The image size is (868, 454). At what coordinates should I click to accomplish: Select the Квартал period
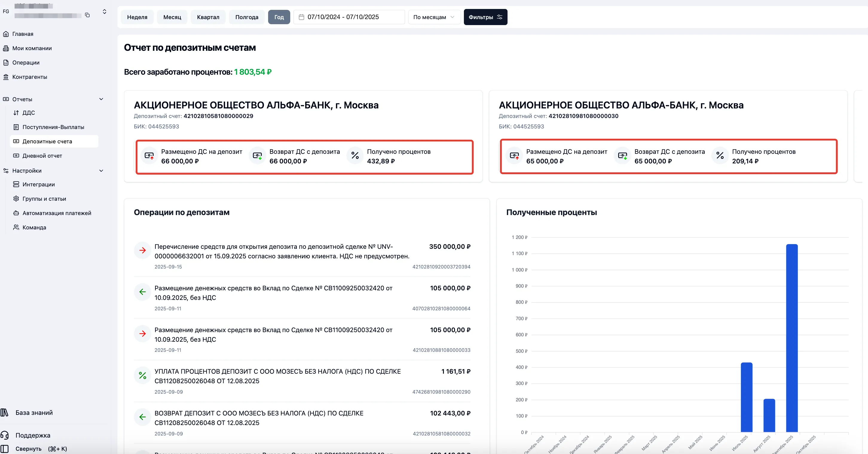tap(208, 17)
